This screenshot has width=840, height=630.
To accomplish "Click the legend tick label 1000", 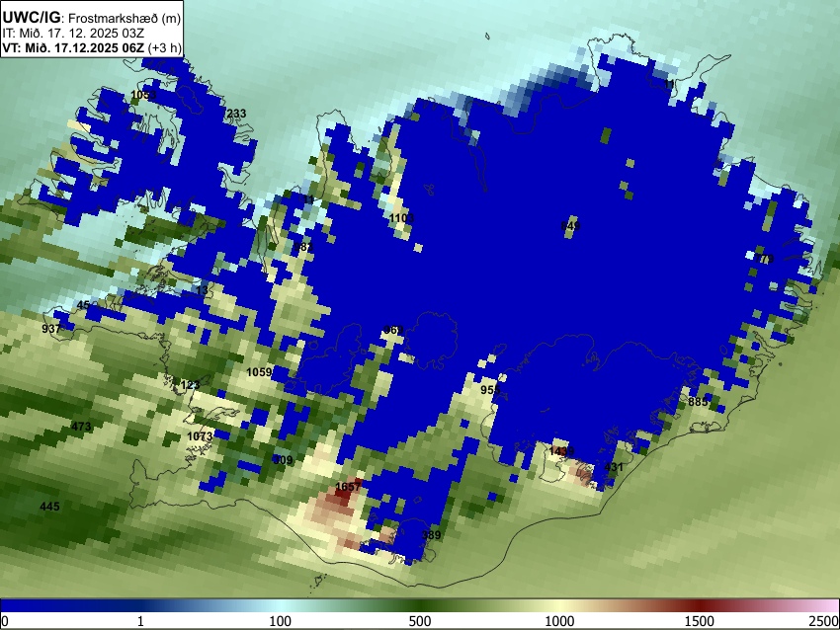I will (559, 621).
